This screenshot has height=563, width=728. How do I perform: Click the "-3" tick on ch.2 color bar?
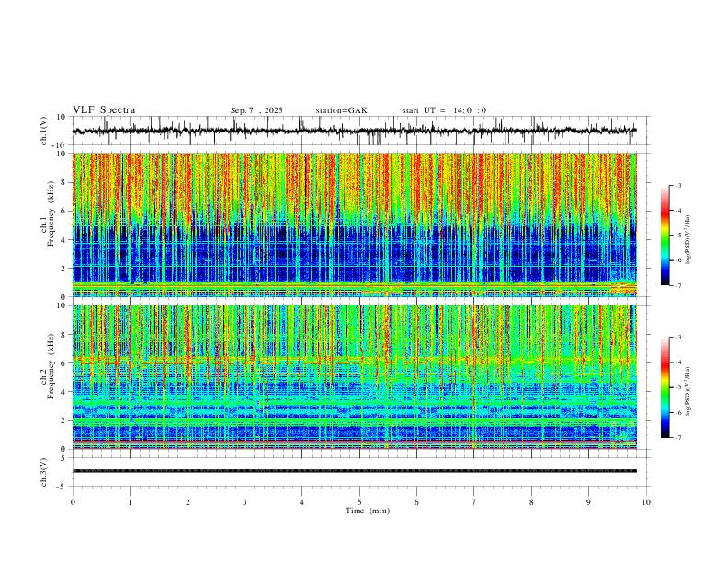pyautogui.click(x=677, y=338)
